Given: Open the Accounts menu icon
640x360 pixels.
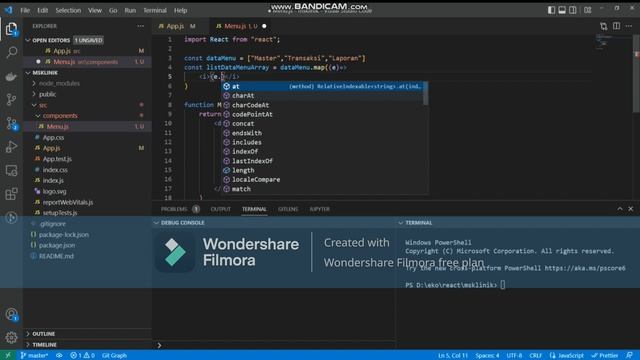Looking at the screenshot, I should tap(11, 314).
